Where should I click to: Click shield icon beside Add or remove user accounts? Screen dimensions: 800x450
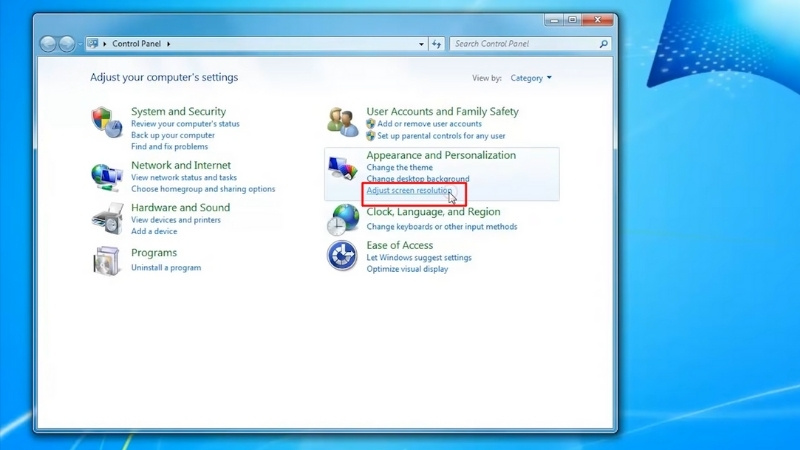tap(371, 123)
